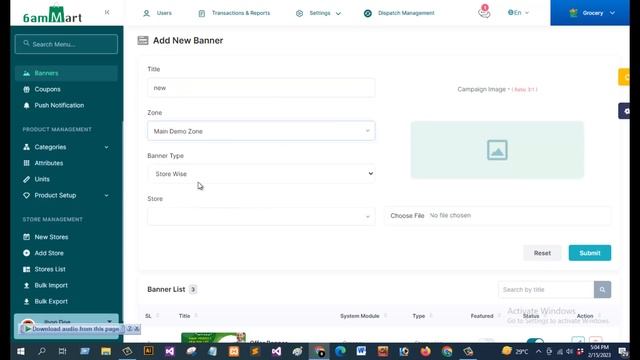The width and height of the screenshot is (640, 360).
Task: Expand the Product Setup menu
Action: click(x=67, y=196)
